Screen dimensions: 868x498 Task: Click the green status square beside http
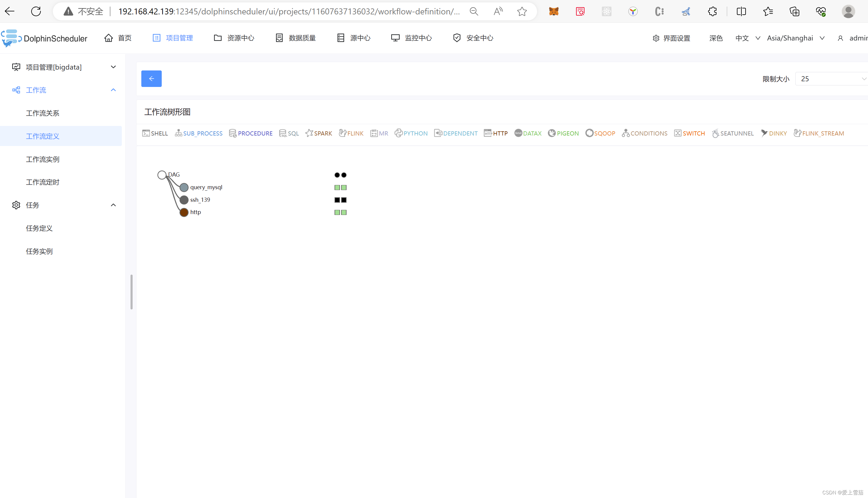pos(337,212)
